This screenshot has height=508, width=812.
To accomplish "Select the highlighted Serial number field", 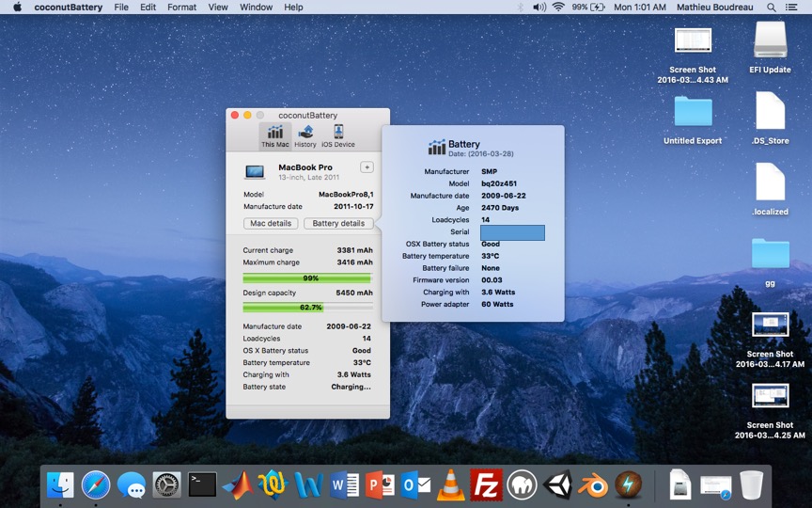I will click(x=512, y=232).
